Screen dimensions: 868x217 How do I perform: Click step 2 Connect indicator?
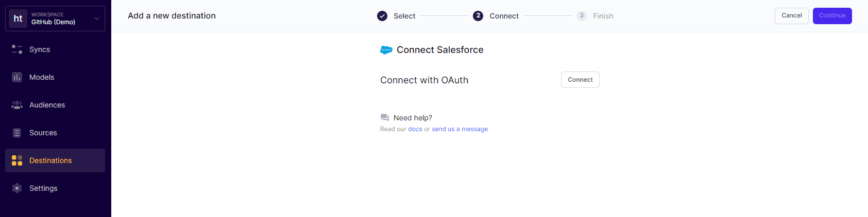[x=478, y=16]
